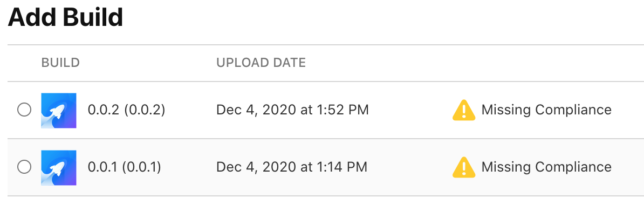Viewport: 644px width, 218px height.
Task: Click the BUILD column header
Action: pyautogui.click(x=60, y=63)
